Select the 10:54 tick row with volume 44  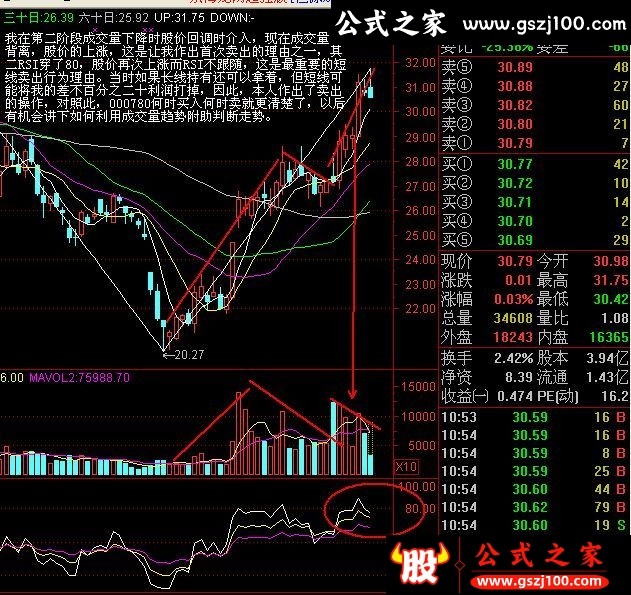coord(534,489)
